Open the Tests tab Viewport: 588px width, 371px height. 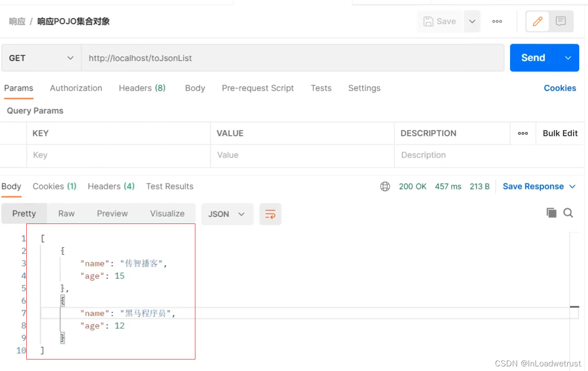(x=321, y=88)
